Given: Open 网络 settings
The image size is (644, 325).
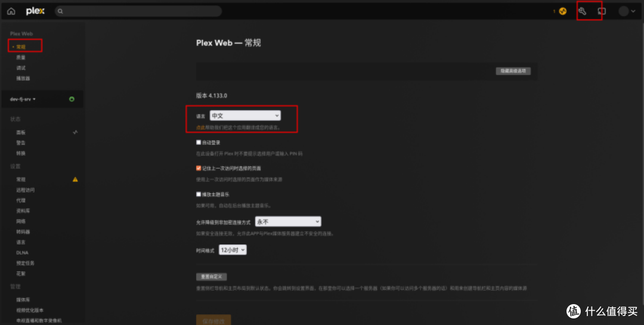Looking at the screenshot, I should pos(21,221).
